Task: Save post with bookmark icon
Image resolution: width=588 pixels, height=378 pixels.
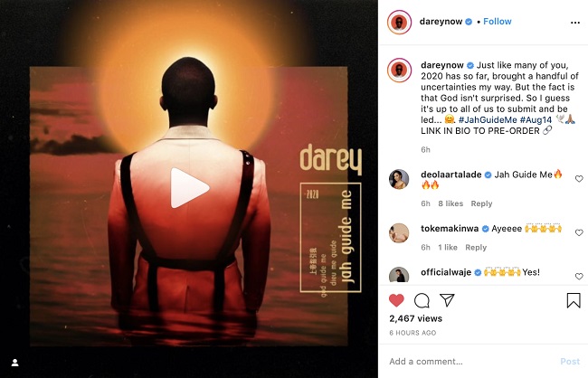Action: coord(574,300)
